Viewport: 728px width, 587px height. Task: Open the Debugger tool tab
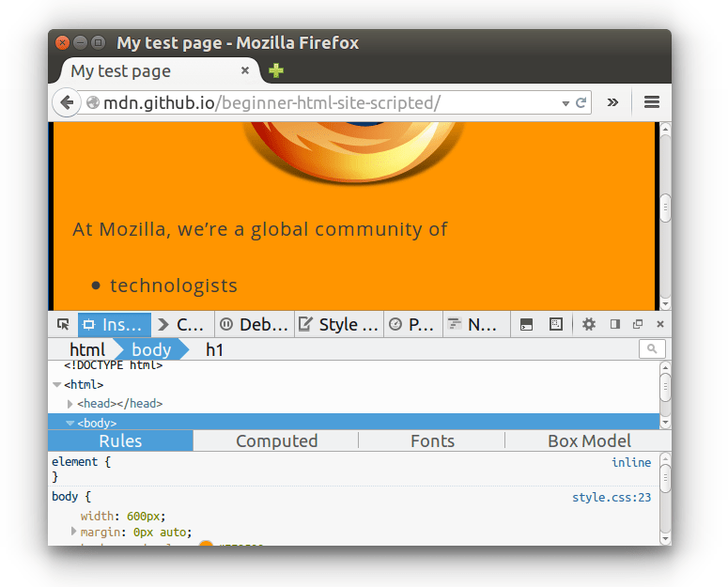click(x=254, y=324)
